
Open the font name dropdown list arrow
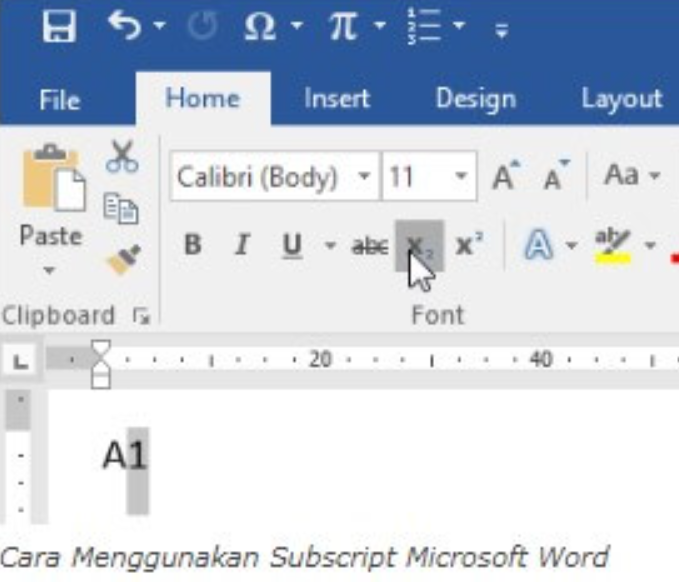tap(365, 176)
